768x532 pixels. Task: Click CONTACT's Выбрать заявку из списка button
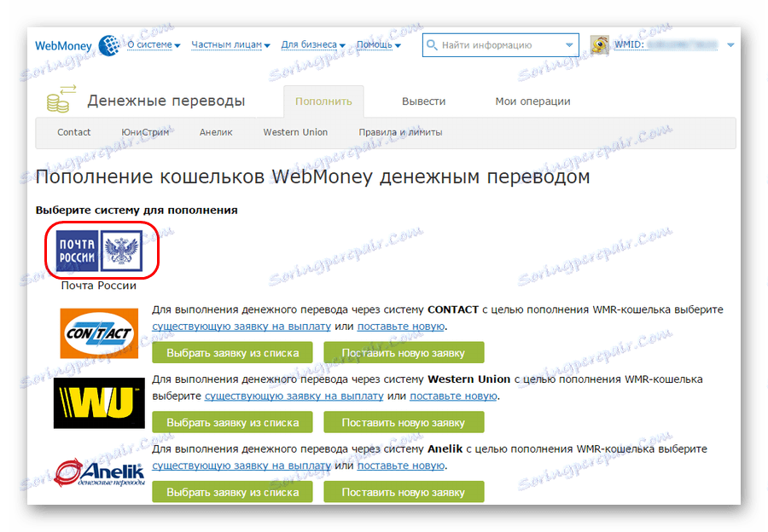point(232,353)
